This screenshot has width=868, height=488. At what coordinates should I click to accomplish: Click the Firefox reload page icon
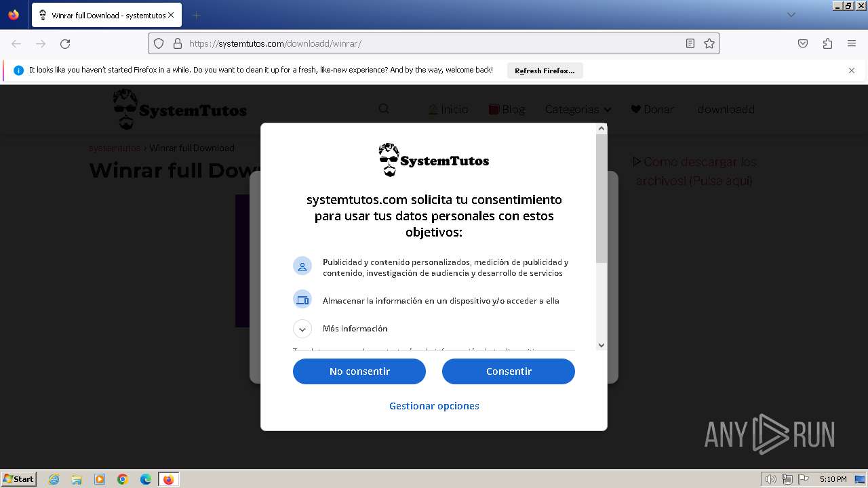pos(65,43)
